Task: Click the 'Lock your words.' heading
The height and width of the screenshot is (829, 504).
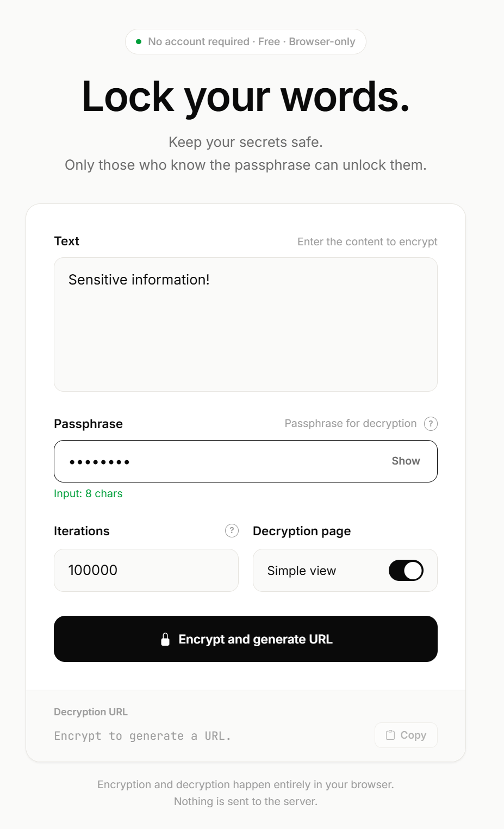Action: [x=246, y=97]
